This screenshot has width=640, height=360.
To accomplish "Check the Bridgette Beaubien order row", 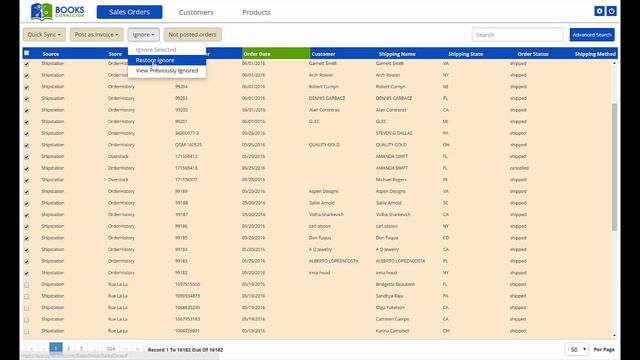I will [x=27, y=285].
